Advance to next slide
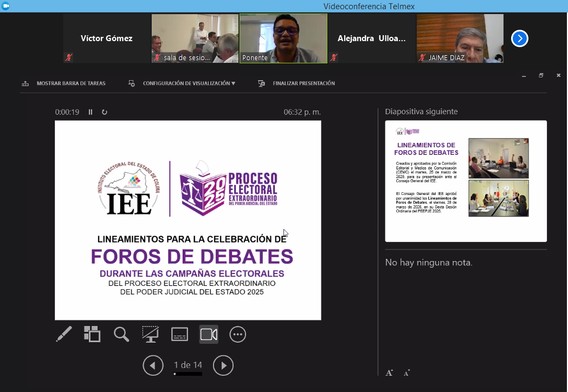This screenshot has width=568, height=392. coord(223,365)
